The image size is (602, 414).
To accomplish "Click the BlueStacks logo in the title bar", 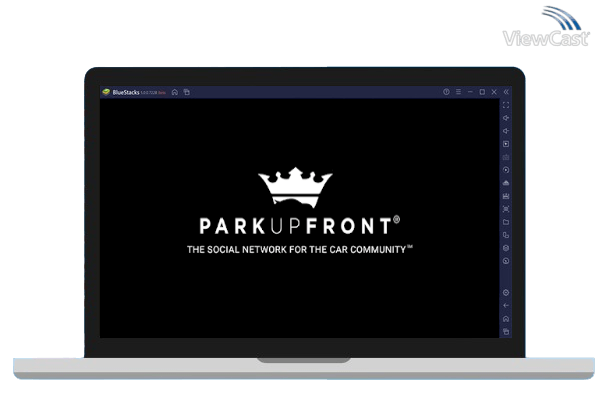I will pos(106,92).
